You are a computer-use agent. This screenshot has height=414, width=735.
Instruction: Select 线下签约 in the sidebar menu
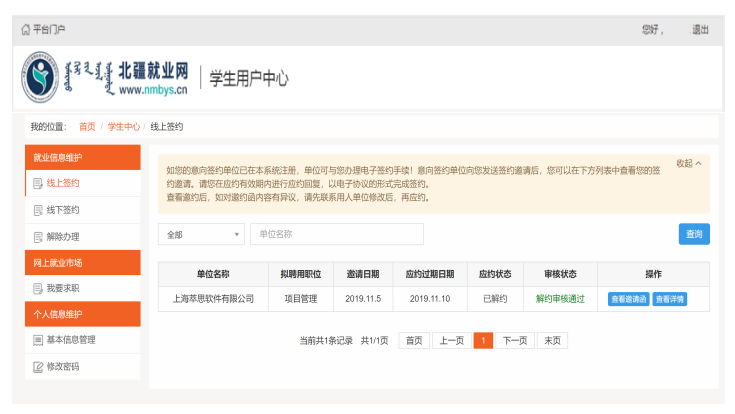coord(63,211)
